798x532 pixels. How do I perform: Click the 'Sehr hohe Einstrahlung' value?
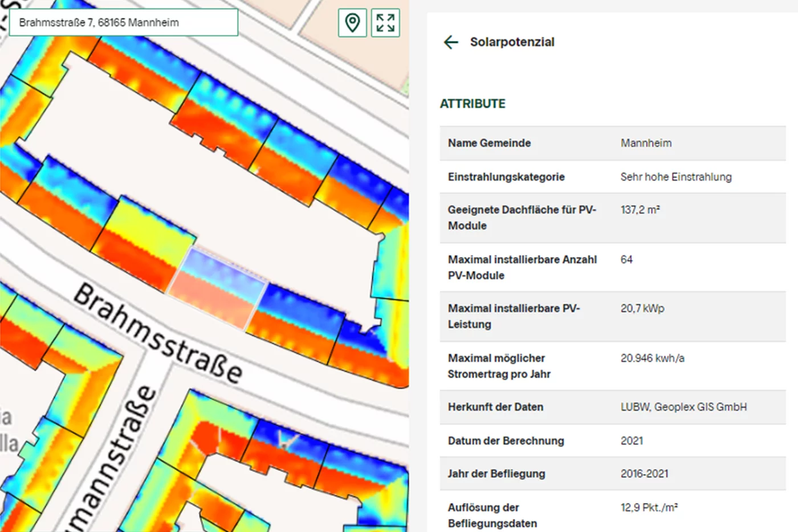[675, 177]
